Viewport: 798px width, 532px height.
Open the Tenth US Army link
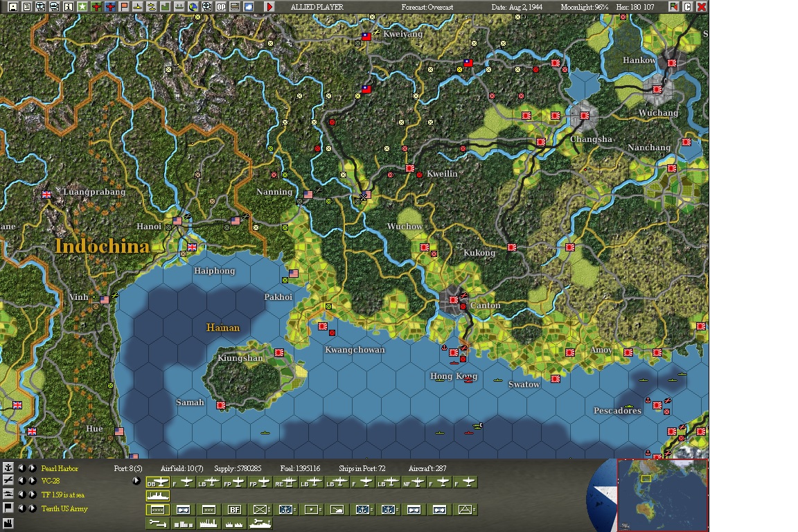[x=64, y=508]
